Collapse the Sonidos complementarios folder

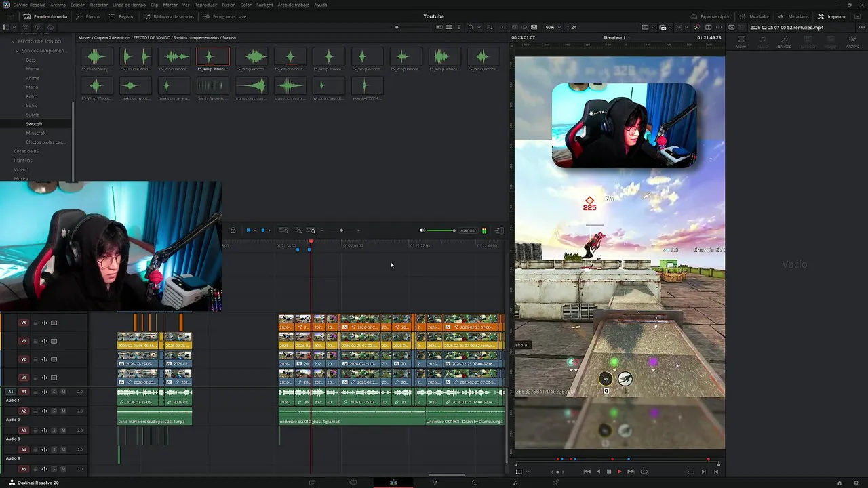click(x=18, y=51)
